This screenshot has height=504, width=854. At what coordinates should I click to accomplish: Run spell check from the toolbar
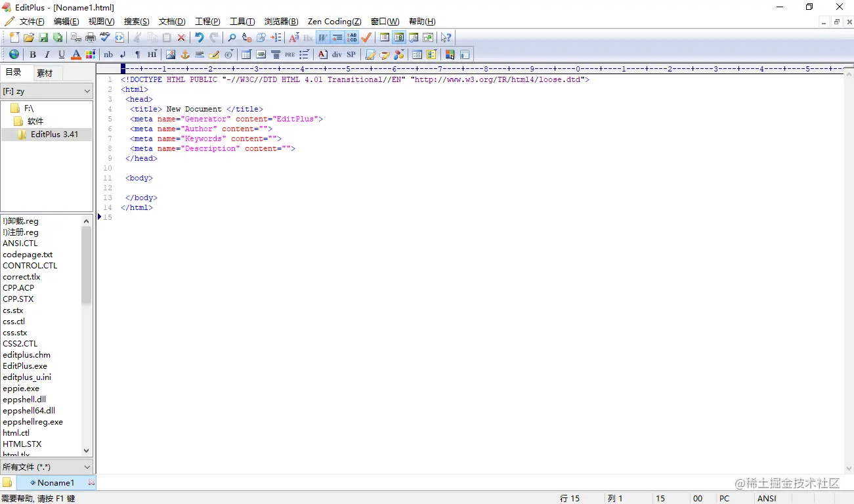pos(104,37)
